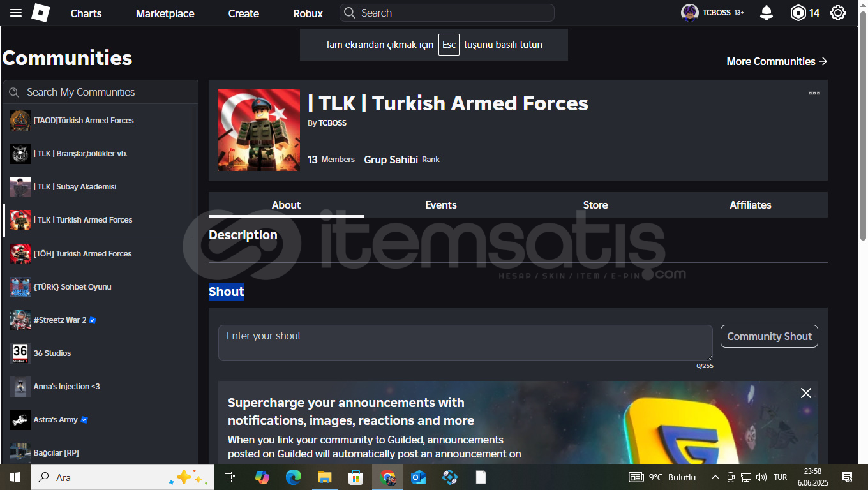Click the 36 Studios logo icon

pyautogui.click(x=20, y=353)
